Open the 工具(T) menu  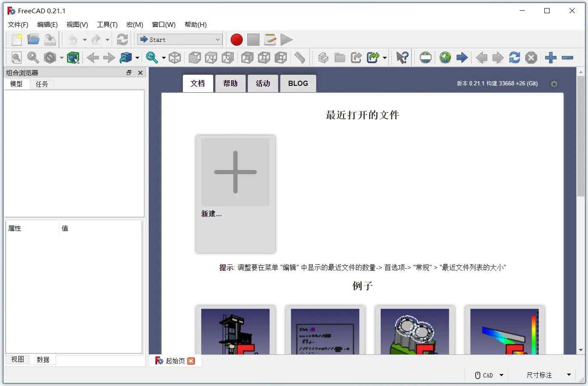click(x=107, y=25)
